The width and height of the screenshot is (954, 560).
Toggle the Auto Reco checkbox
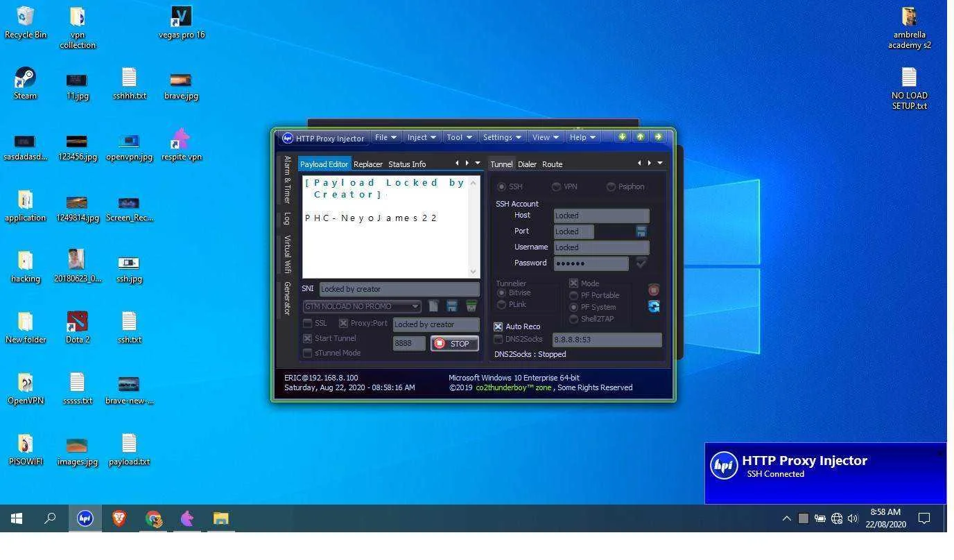(498, 326)
